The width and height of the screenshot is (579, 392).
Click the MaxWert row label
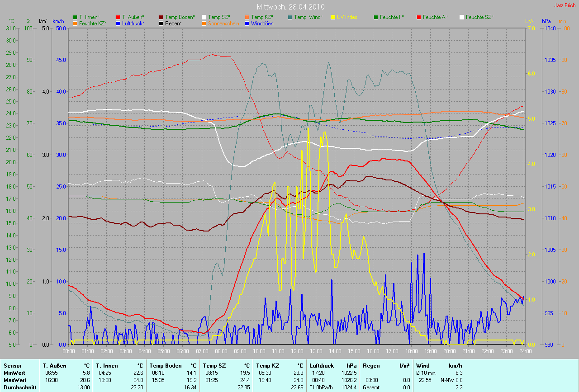point(15,380)
